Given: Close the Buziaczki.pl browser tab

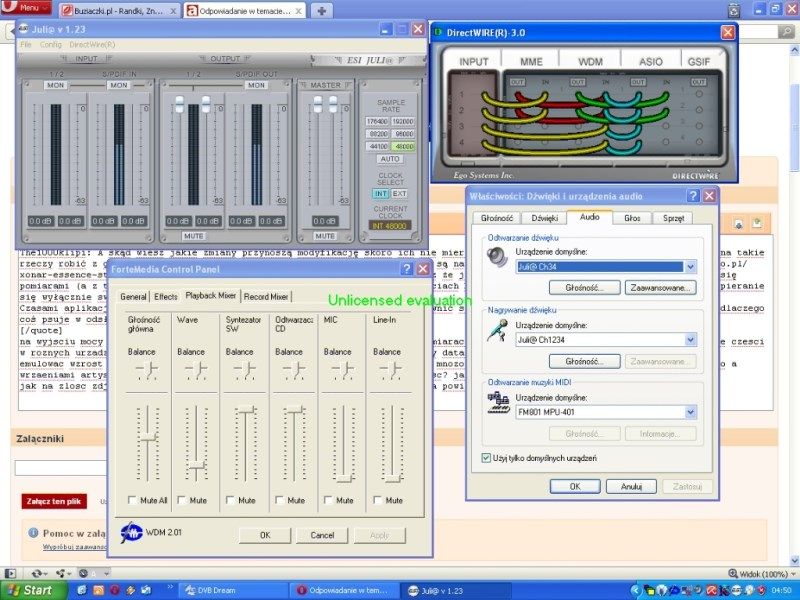Looking at the screenshot, I should coord(173,11).
